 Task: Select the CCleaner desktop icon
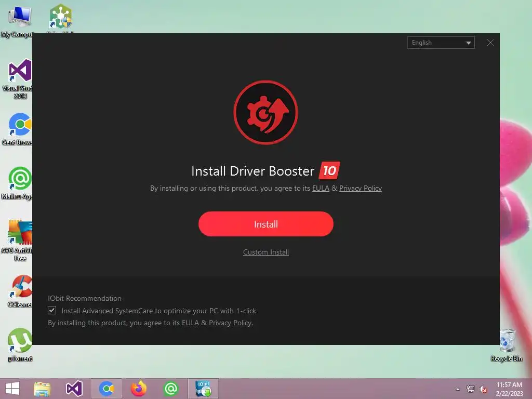[20, 291]
